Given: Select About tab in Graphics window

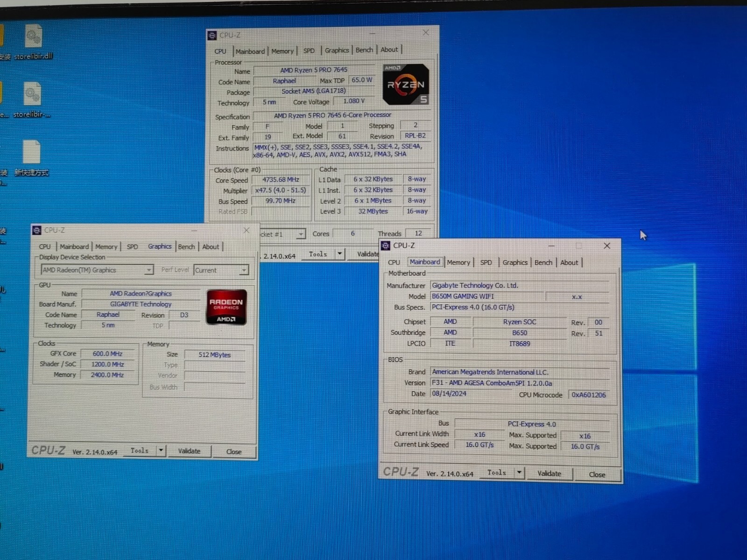Looking at the screenshot, I should pos(211,246).
